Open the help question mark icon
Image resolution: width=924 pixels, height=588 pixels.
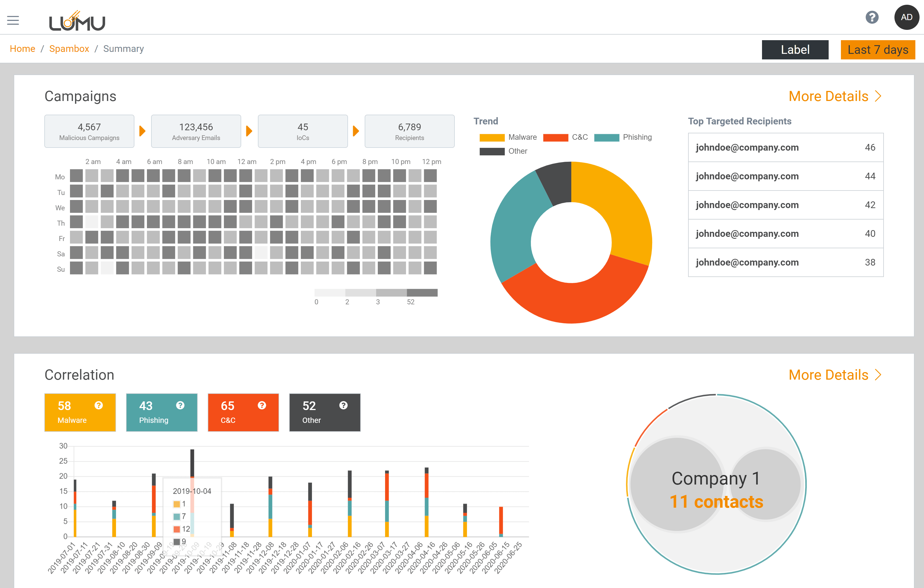[x=872, y=17]
